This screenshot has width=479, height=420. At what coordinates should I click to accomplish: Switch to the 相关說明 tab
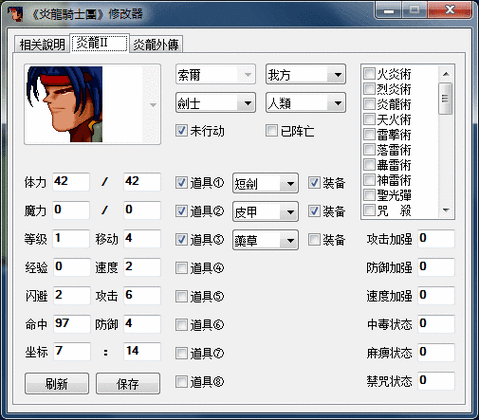[42, 45]
